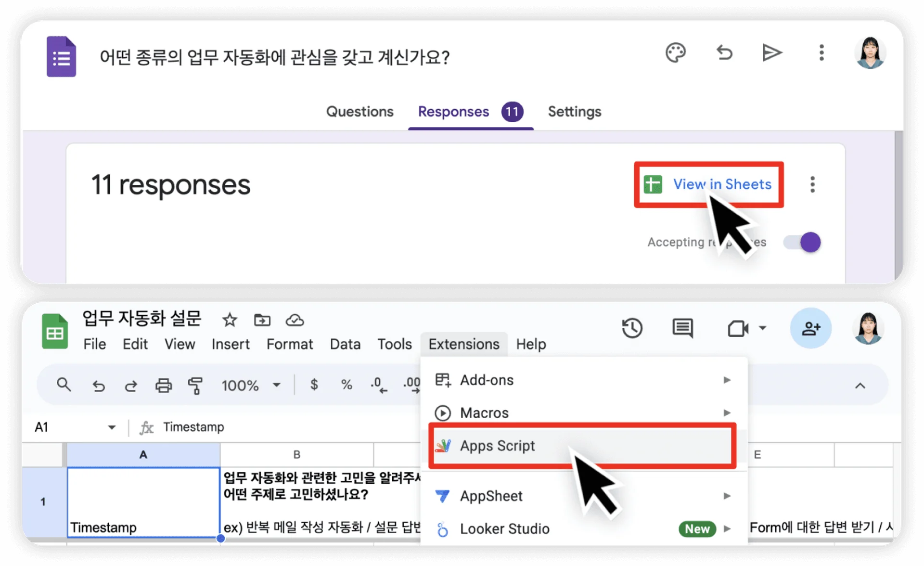Click the Send form paper plane icon
The width and height of the screenshot is (924, 566).
772,52
